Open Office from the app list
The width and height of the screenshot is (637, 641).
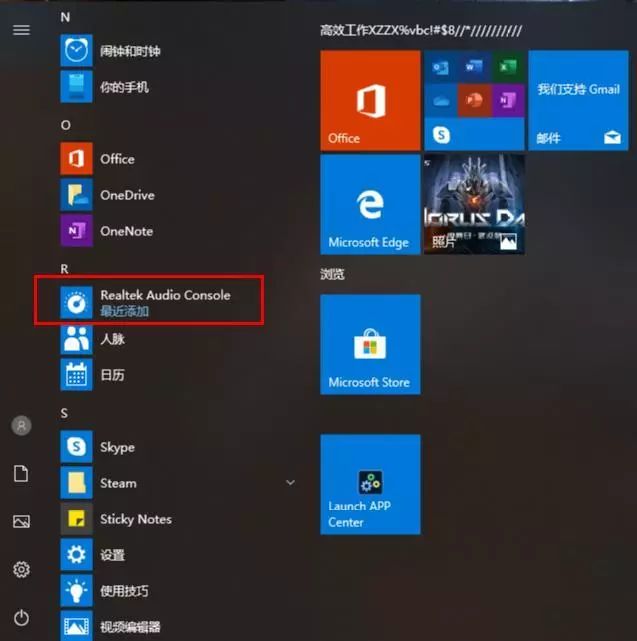pos(176,159)
